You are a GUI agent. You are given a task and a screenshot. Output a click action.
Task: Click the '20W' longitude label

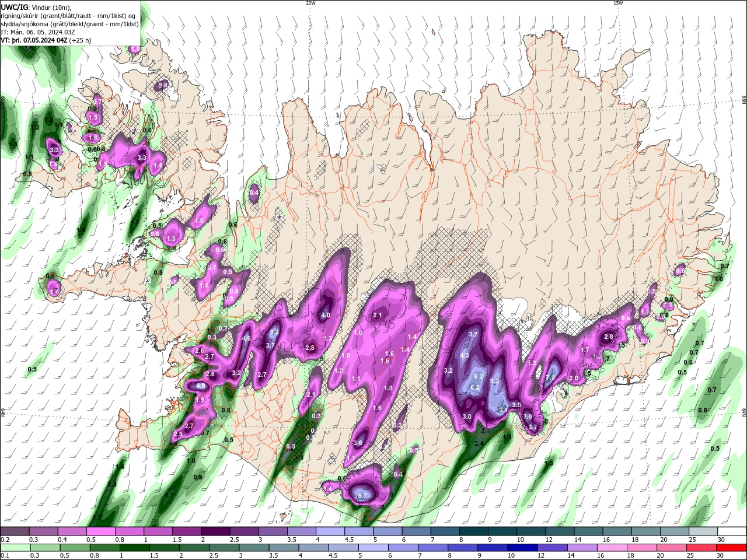pos(310,3)
